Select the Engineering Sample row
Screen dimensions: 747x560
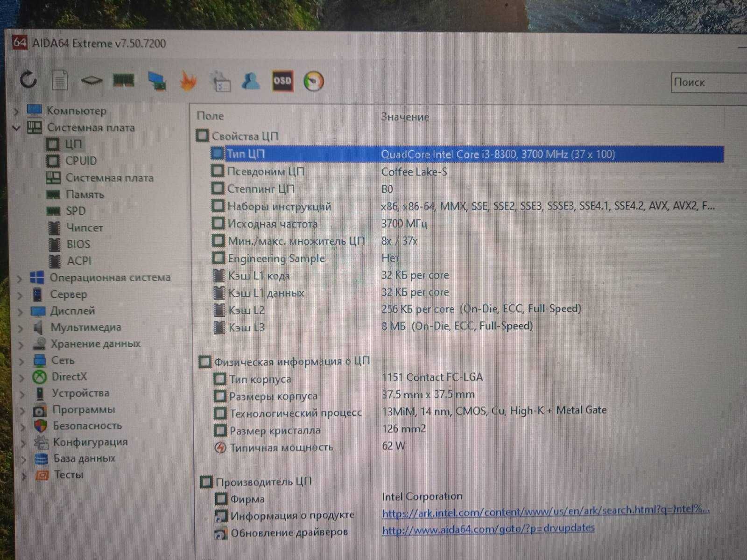pos(467,258)
